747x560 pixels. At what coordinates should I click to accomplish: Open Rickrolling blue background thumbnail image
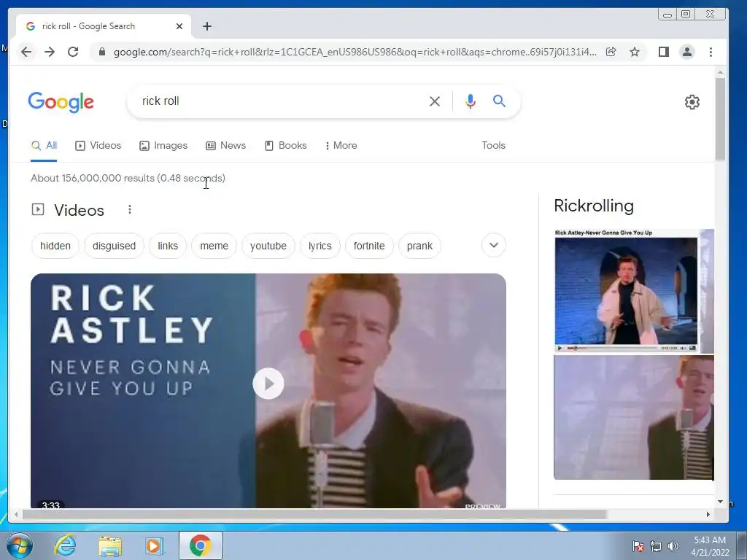[x=626, y=291]
